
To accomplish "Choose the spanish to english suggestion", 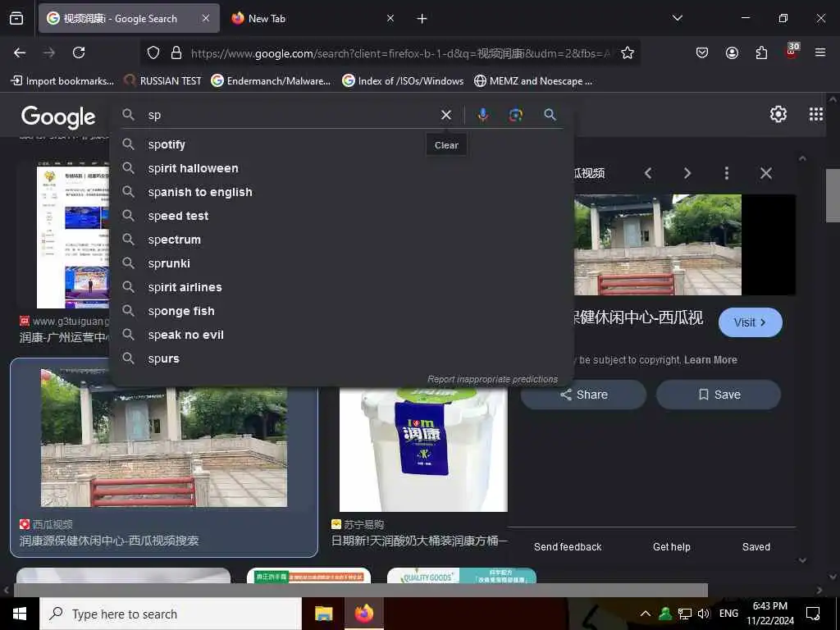I will coord(342,192).
